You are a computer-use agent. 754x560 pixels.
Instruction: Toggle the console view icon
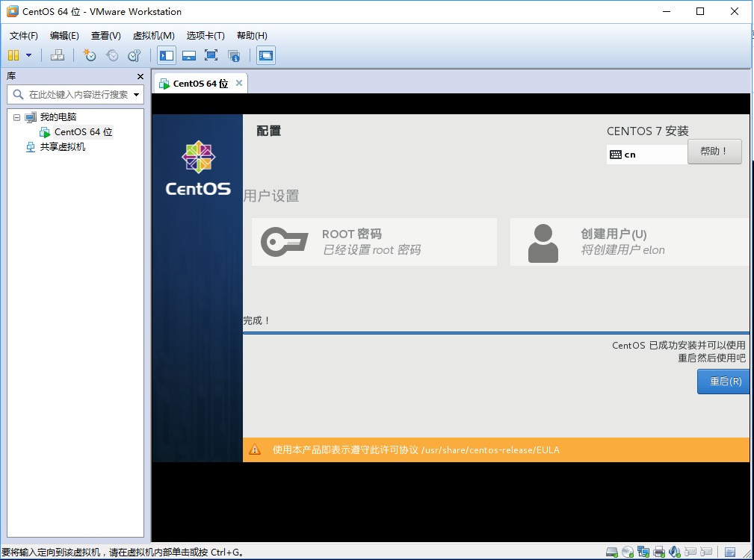(266, 55)
